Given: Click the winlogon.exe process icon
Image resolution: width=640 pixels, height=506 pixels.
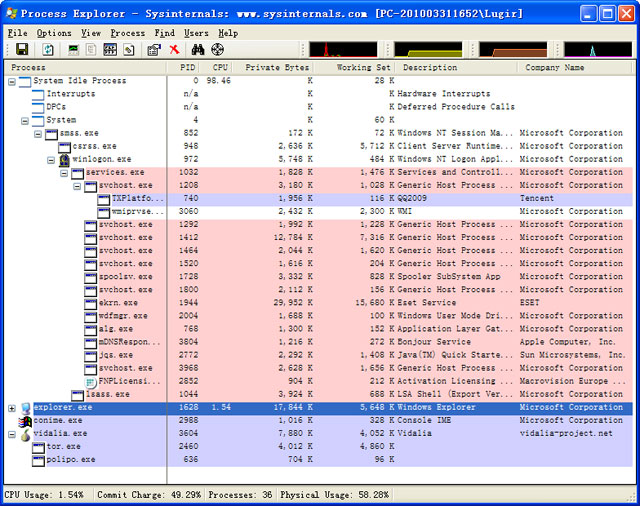Looking at the screenshot, I should coord(64,160).
